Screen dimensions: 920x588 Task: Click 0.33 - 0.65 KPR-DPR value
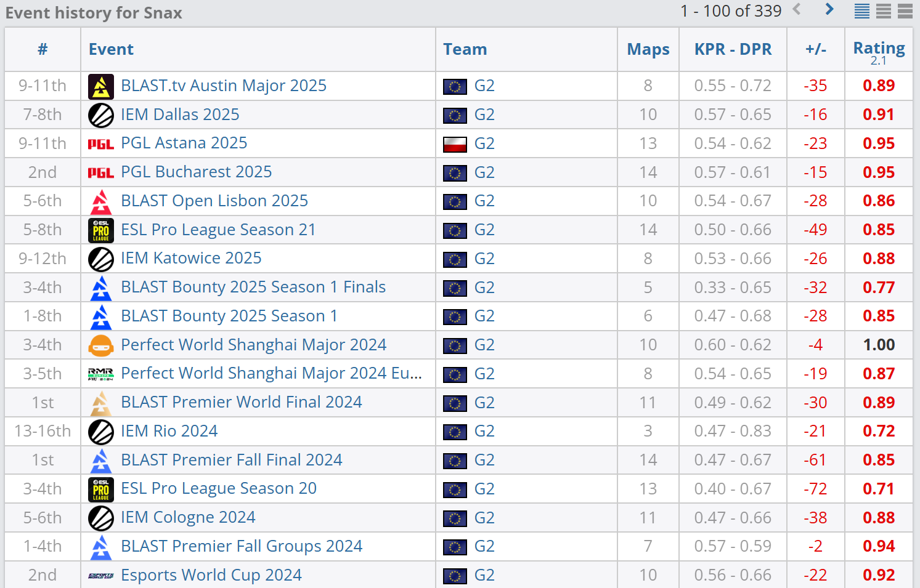coord(733,288)
